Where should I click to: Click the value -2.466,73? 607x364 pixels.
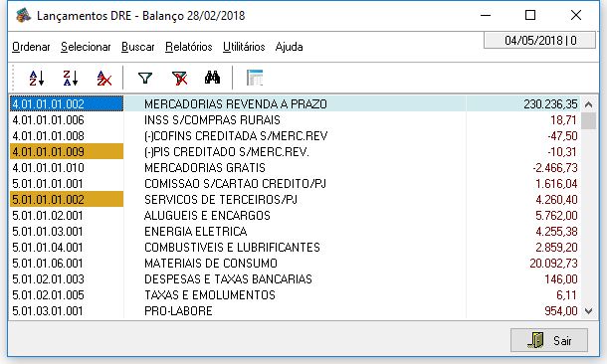point(555,167)
